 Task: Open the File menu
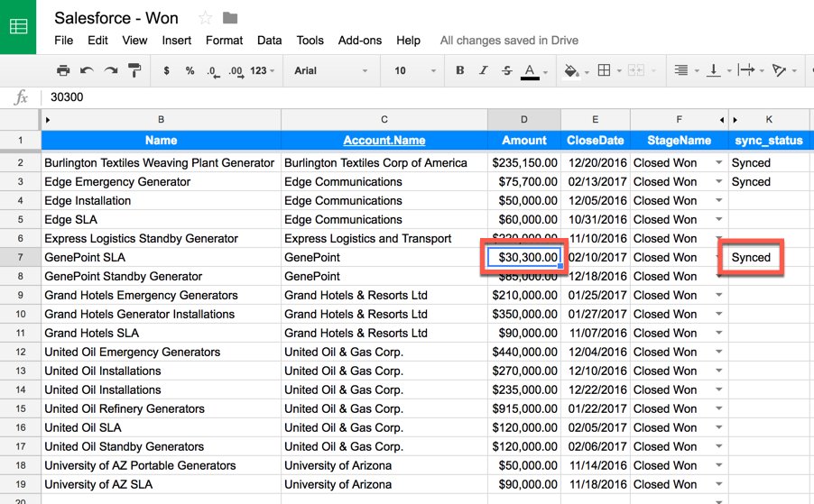point(64,41)
